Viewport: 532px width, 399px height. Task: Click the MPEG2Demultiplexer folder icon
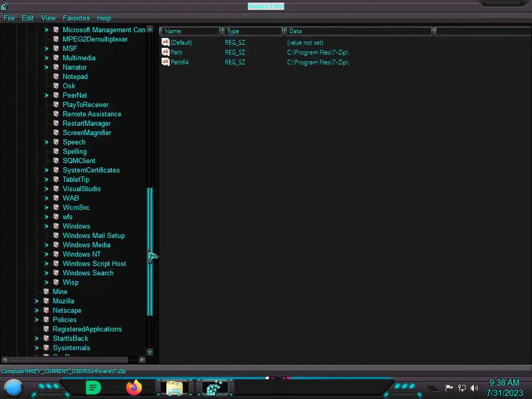(56, 39)
